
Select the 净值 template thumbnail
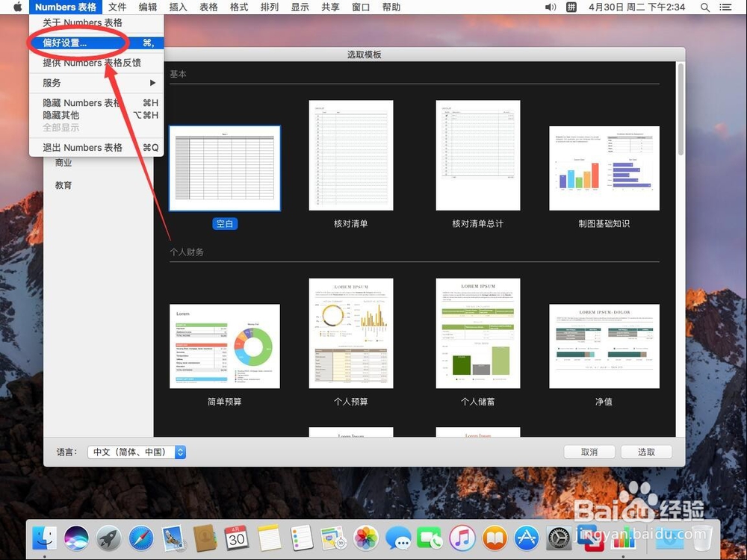(x=604, y=346)
